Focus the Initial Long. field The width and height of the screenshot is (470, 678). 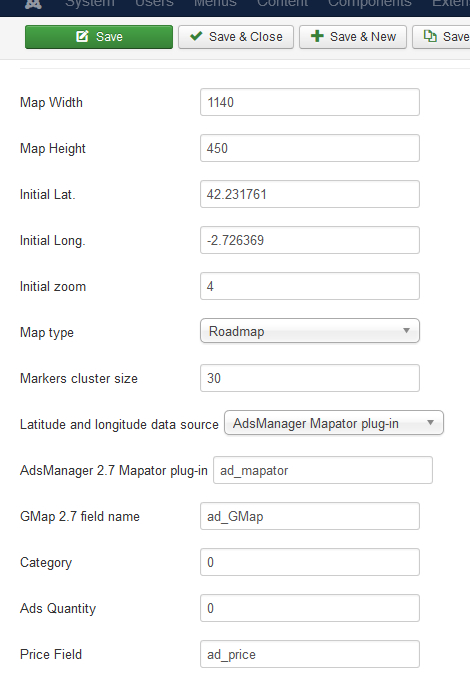(x=310, y=240)
